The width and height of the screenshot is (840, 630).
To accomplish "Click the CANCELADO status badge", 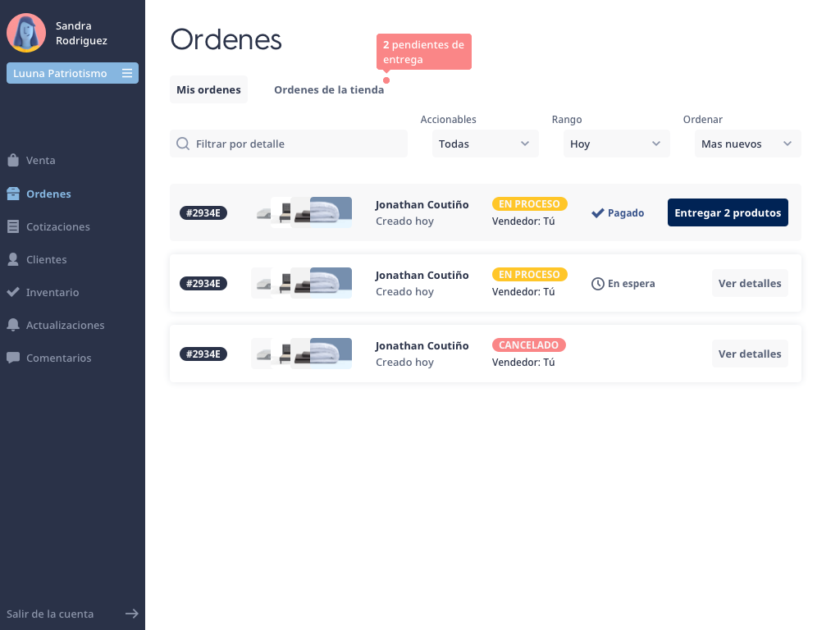I will (x=529, y=345).
